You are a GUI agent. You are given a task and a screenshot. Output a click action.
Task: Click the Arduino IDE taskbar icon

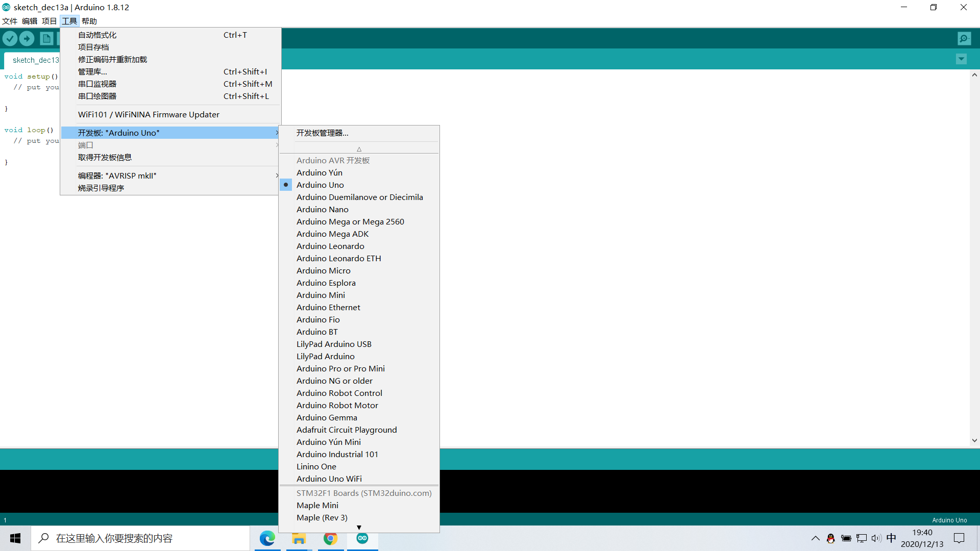point(362,538)
